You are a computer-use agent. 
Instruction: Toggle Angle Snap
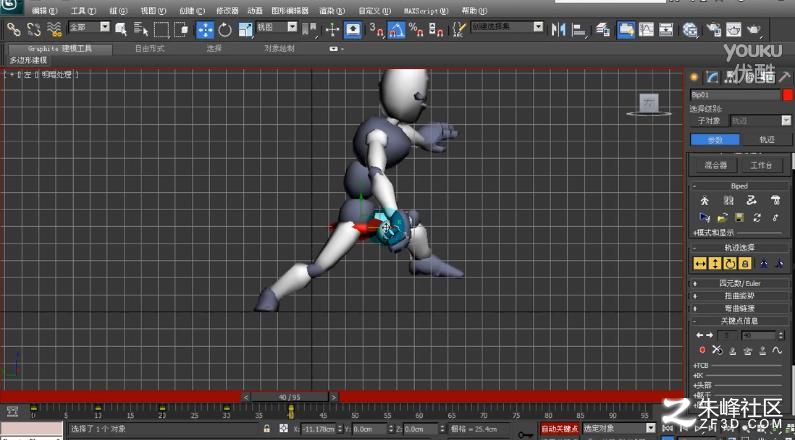coord(396,29)
